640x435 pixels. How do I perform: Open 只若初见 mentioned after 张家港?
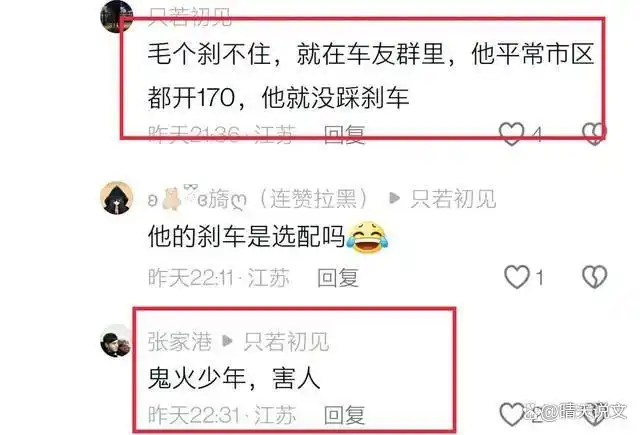pyautogui.click(x=286, y=342)
